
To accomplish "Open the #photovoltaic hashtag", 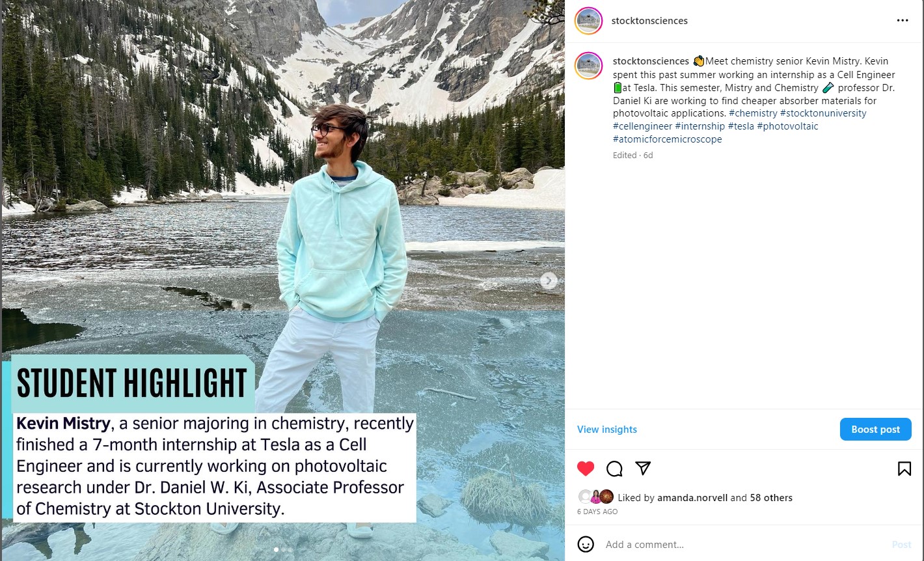I will point(788,126).
